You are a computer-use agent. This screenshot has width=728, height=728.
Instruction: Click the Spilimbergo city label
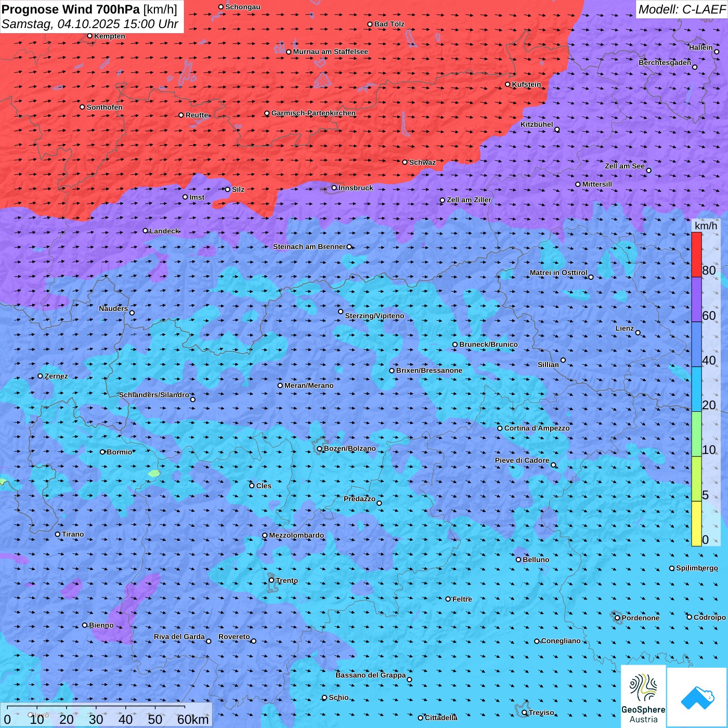697,568
